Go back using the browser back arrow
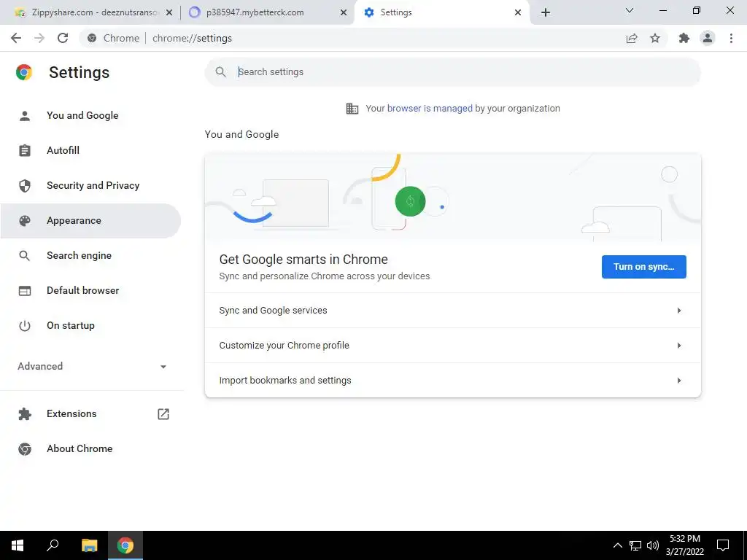This screenshot has width=747, height=560. point(16,38)
